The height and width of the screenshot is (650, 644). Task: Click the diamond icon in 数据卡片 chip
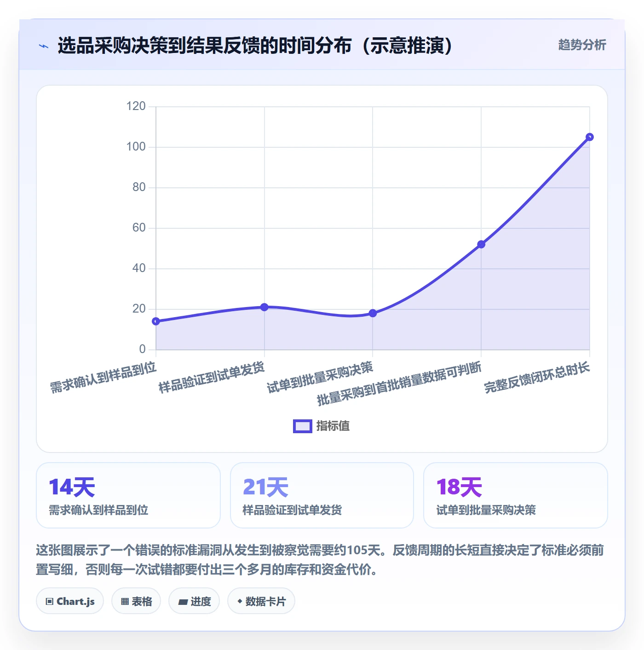coord(240,601)
